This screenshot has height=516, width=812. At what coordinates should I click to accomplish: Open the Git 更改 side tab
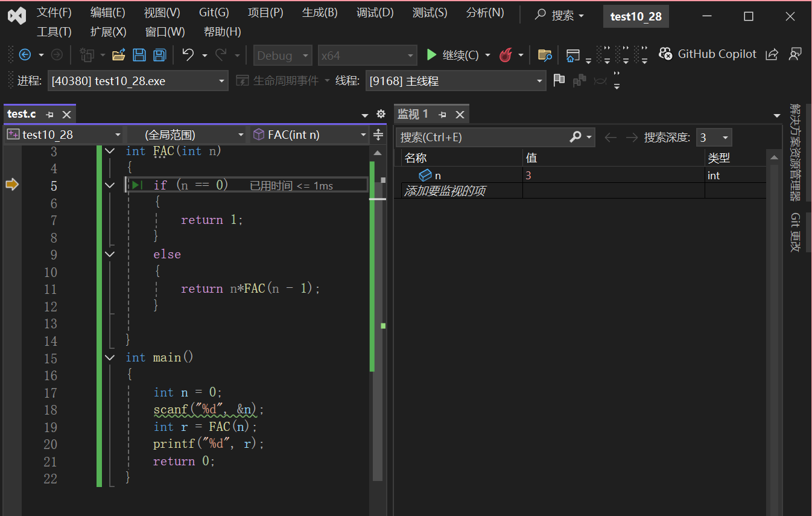[x=795, y=232]
